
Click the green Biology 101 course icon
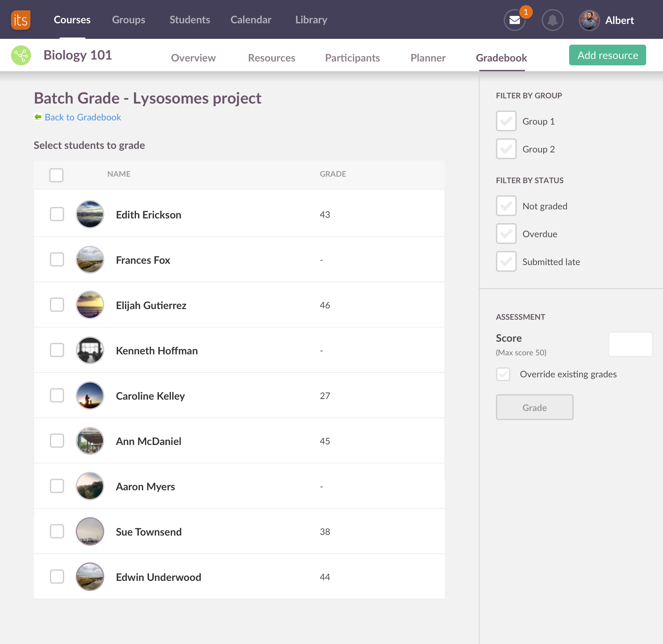pyautogui.click(x=21, y=55)
